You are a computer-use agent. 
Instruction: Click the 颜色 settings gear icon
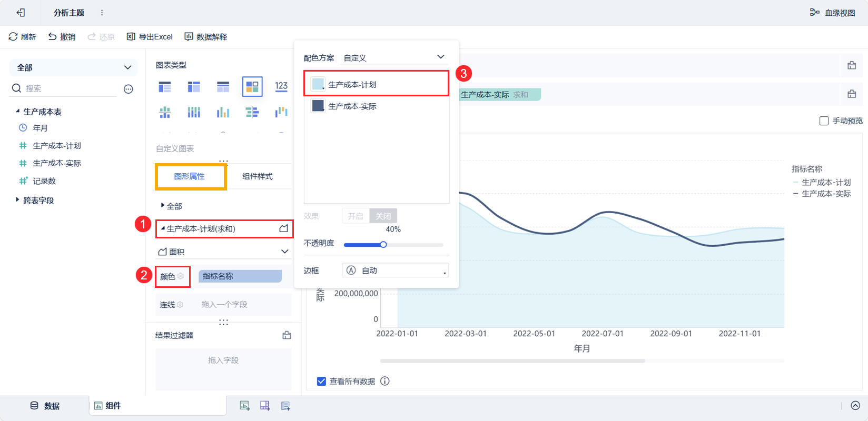click(181, 276)
